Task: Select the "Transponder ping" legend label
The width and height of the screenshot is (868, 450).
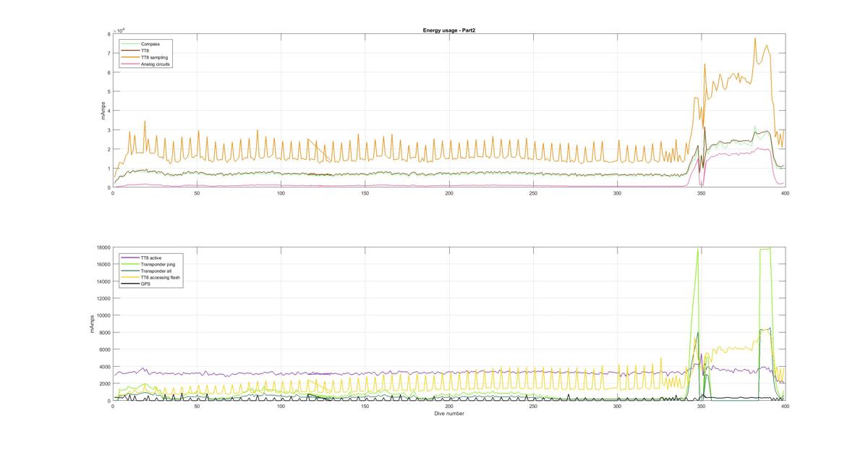Action: click(x=156, y=265)
